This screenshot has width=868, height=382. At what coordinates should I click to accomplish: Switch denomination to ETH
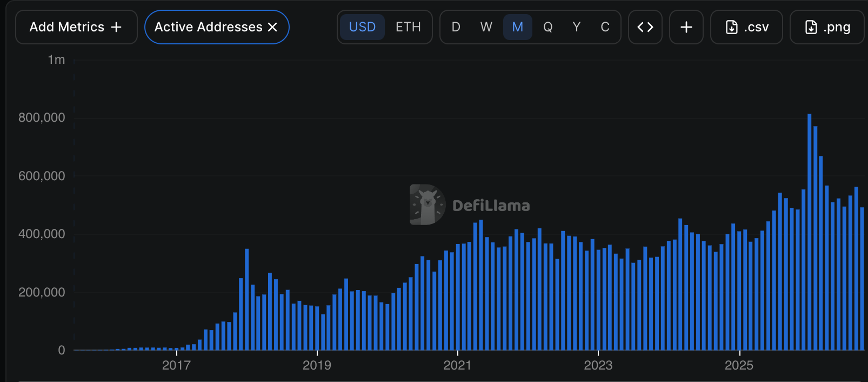(408, 27)
